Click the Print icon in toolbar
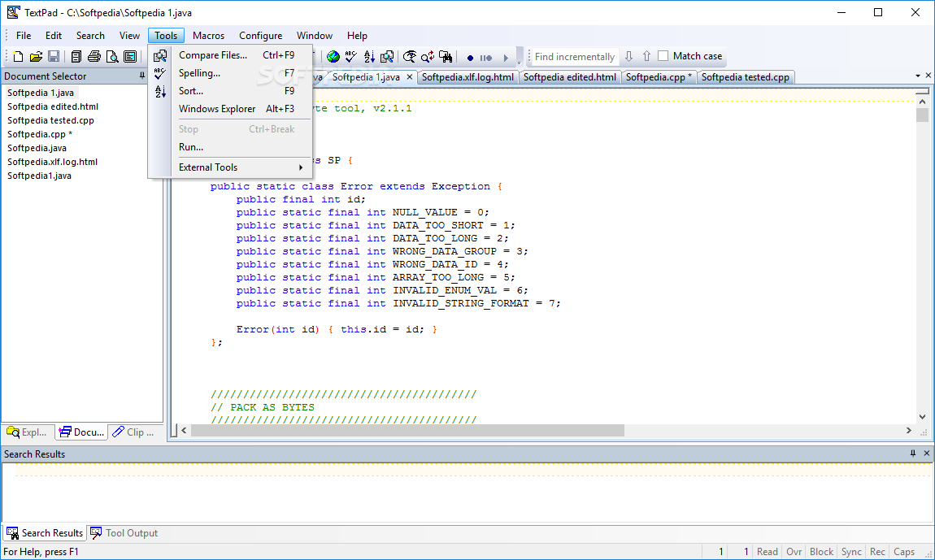The height and width of the screenshot is (560, 935). [x=93, y=57]
